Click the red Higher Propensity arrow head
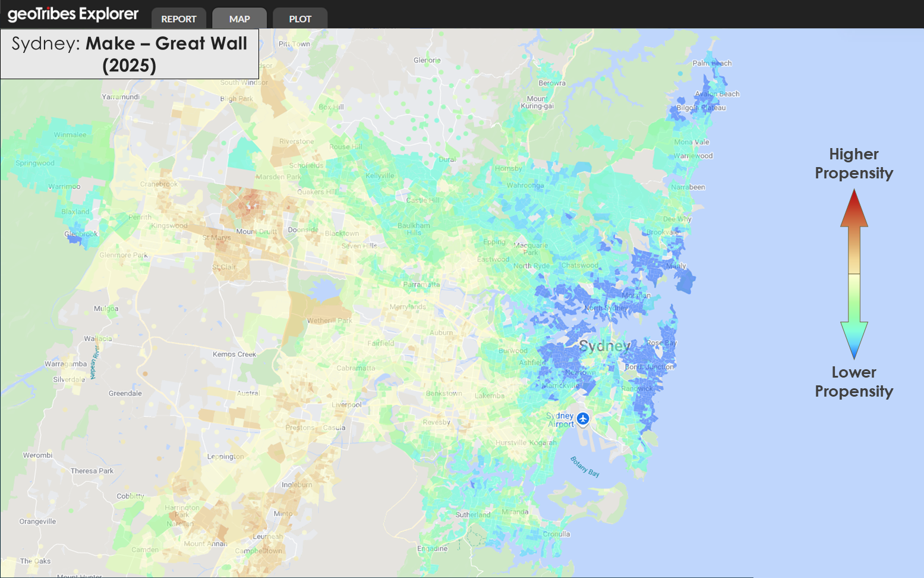This screenshot has width=924, height=578. [854, 209]
